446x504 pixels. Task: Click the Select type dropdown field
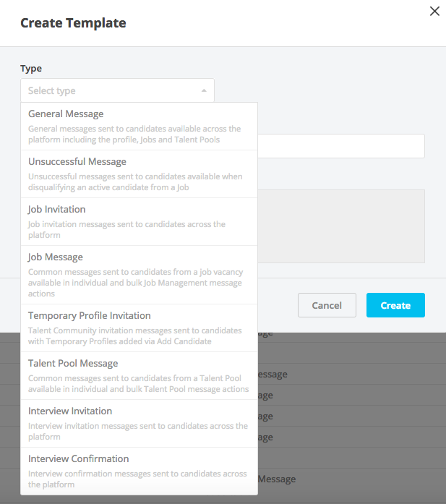[108, 90]
